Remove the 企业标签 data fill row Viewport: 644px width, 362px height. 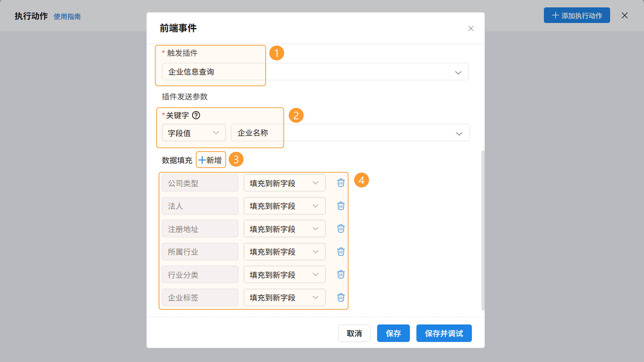pos(341,297)
